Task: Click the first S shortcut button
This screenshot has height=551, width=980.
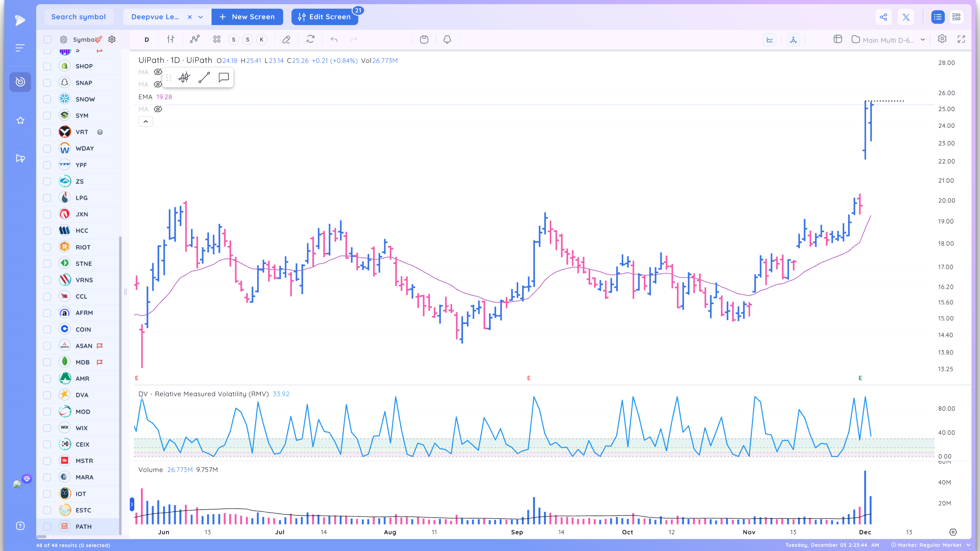Action: (234, 40)
